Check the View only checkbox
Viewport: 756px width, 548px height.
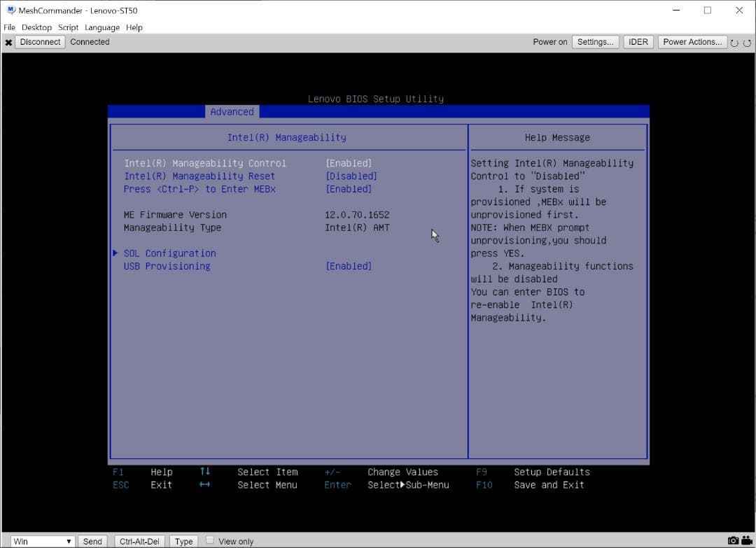click(x=210, y=540)
